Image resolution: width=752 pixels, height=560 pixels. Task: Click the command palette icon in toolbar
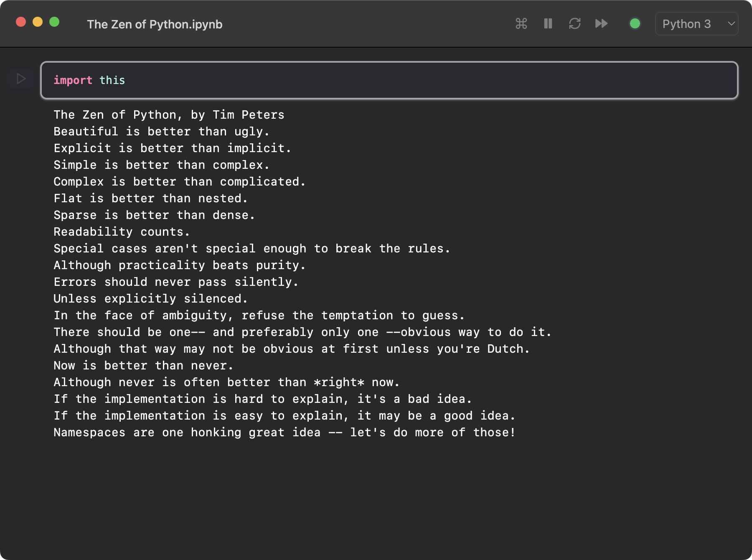tap(521, 23)
